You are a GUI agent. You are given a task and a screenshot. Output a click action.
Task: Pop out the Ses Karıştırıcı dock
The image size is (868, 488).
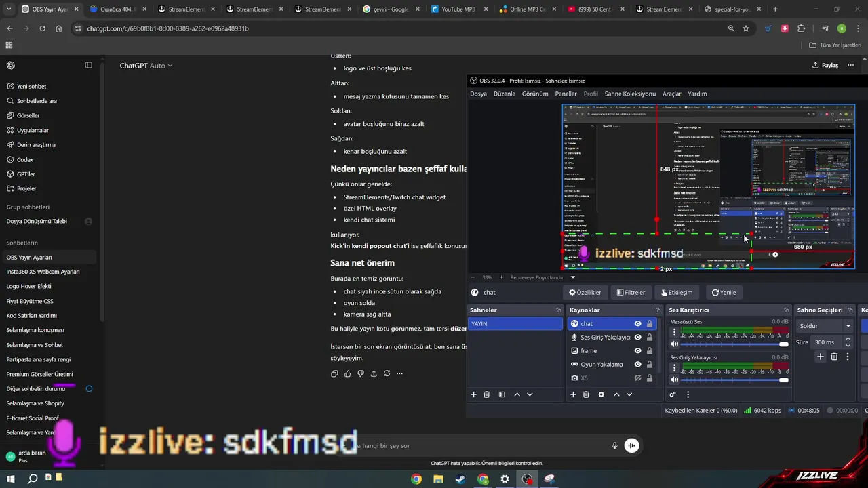tap(786, 310)
